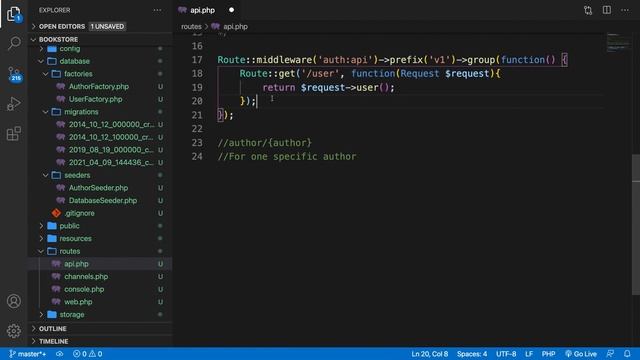Screen dimensions: 640x360
Task: Expand the Open Editors section
Action: pyautogui.click(x=100, y=27)
